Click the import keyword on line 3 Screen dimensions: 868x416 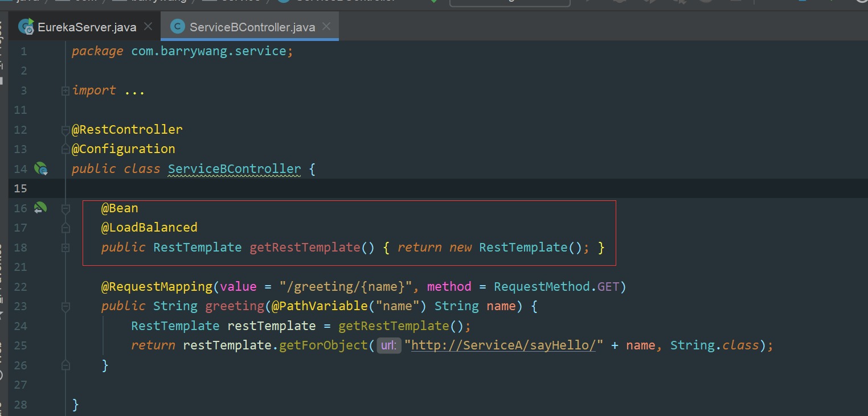point(94,90)
